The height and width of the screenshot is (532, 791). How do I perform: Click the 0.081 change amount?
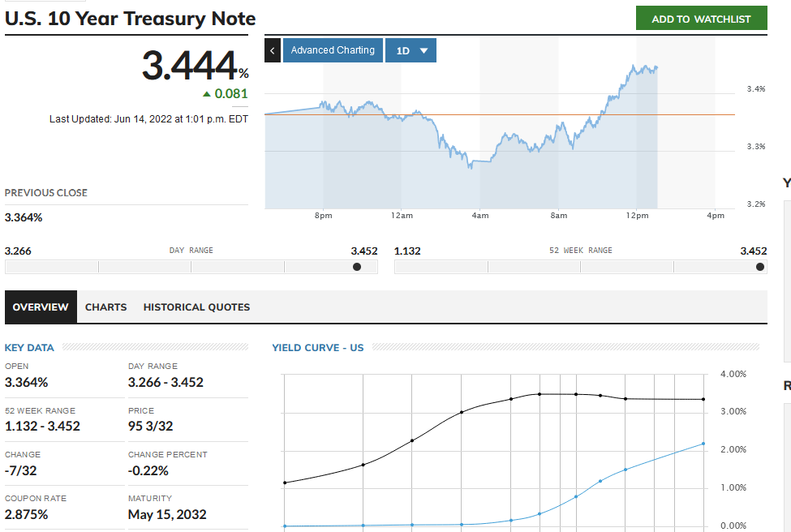coord(231,94)
